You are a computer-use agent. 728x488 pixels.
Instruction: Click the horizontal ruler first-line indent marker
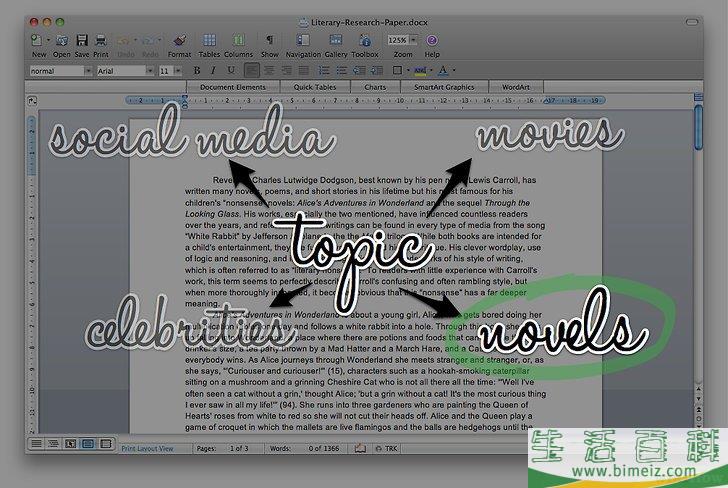[185, 98]
